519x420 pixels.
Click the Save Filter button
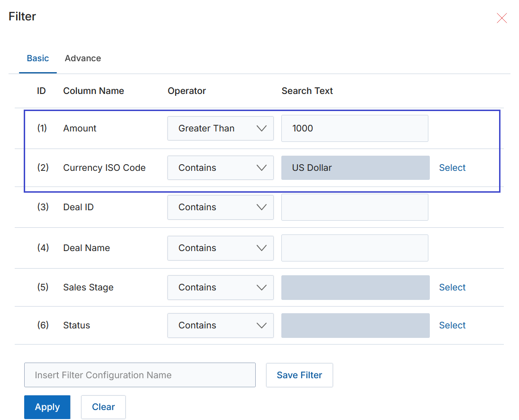[299, 375]
